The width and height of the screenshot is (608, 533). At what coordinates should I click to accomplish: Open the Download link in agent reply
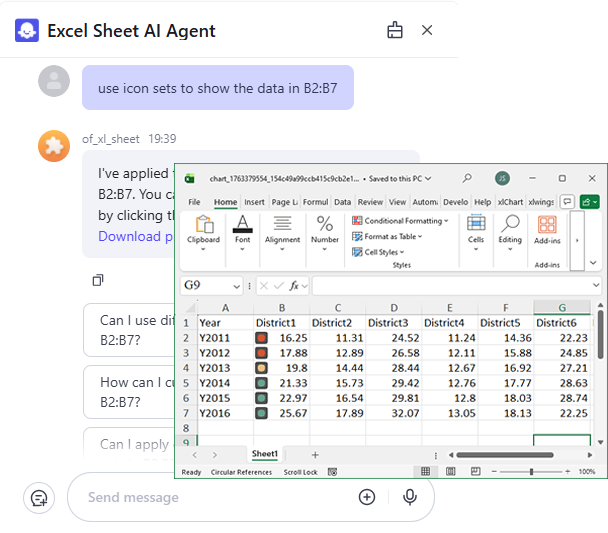click(135, 236)
